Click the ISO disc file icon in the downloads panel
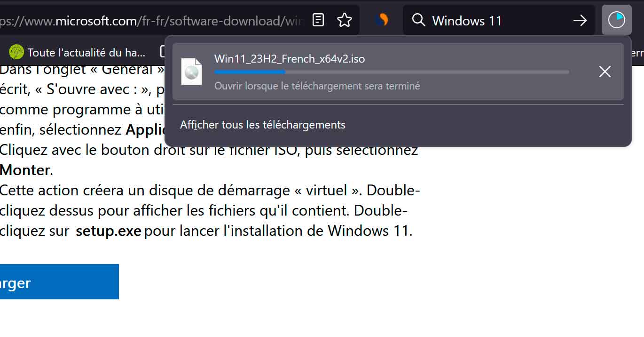The width and height of the screenshot is (644, 337). tap(191, 72)
